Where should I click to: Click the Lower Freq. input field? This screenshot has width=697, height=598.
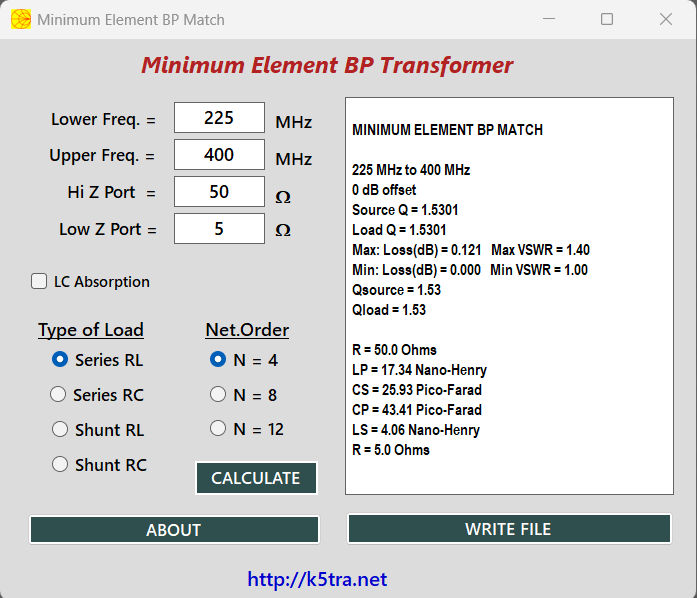[219, 118]
